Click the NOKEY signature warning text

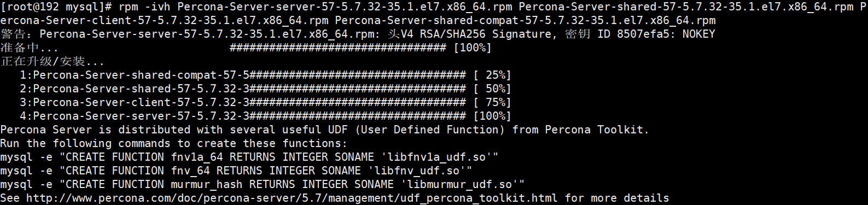click(x=698, y=34)
